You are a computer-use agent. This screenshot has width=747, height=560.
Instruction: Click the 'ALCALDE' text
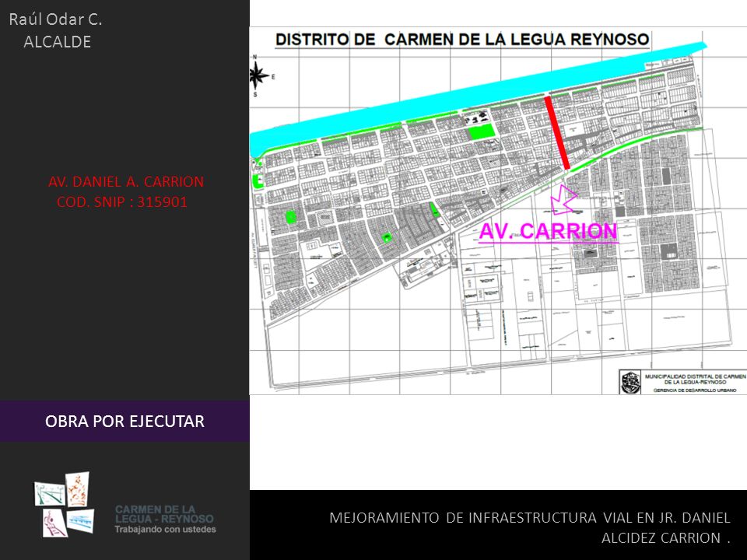[x=57, y=42]
